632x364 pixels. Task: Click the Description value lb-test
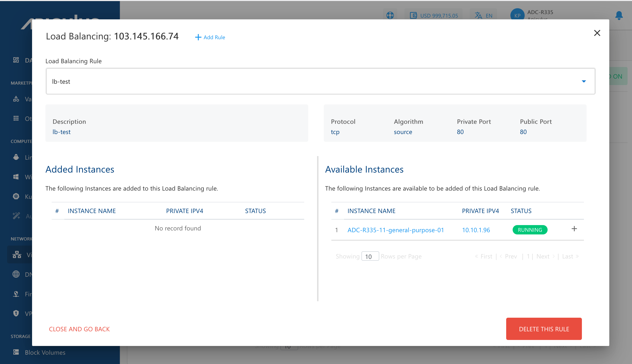[x=61, y=132]
